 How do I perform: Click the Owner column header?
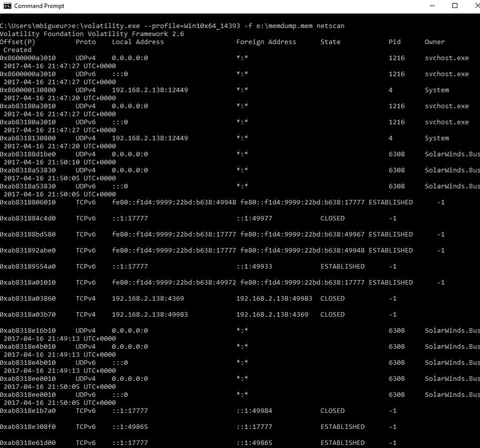pos(435,42)
